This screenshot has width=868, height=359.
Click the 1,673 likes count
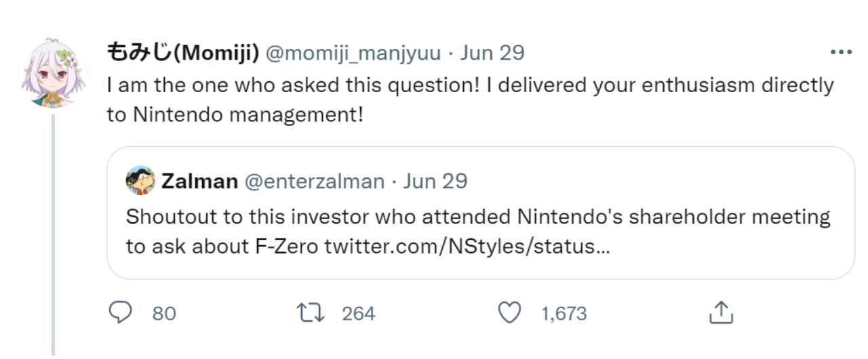tap(564, 314)
